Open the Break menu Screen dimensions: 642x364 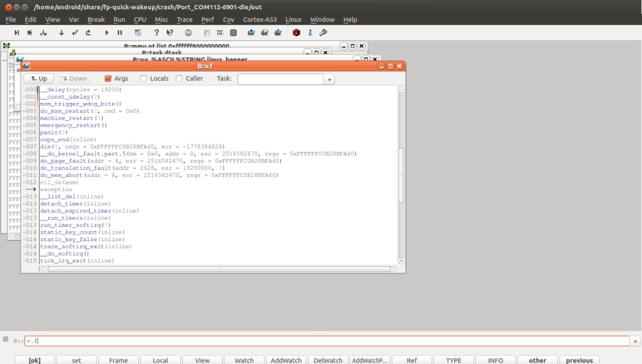[96, 20]
